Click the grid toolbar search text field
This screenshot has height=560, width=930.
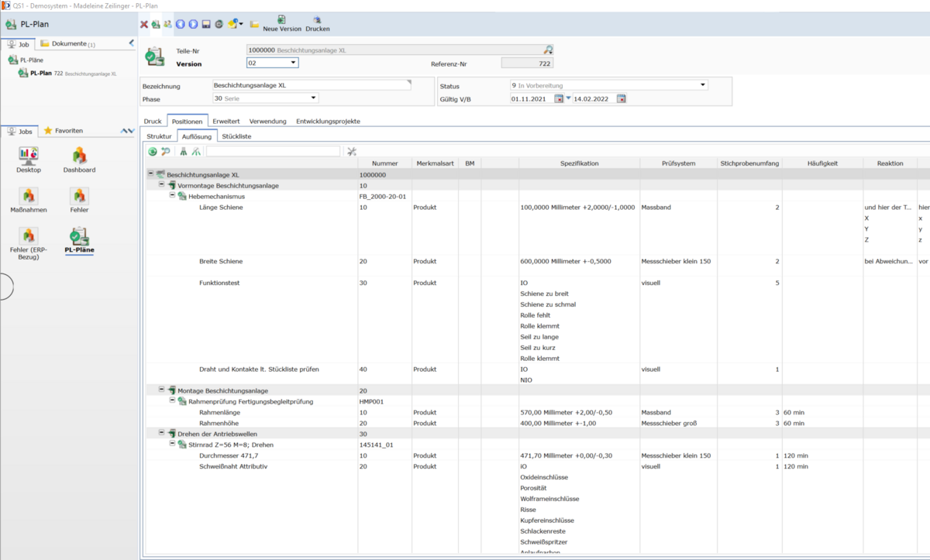pyautogui.click(x=273, y=152)
